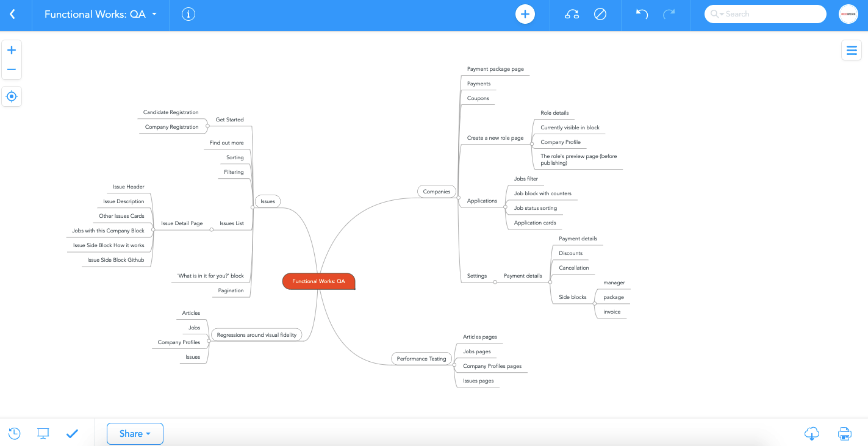This screenshot has width=868, height=446.
Task: Select the Jobs filter node
Action: click(x=526, y=179)
